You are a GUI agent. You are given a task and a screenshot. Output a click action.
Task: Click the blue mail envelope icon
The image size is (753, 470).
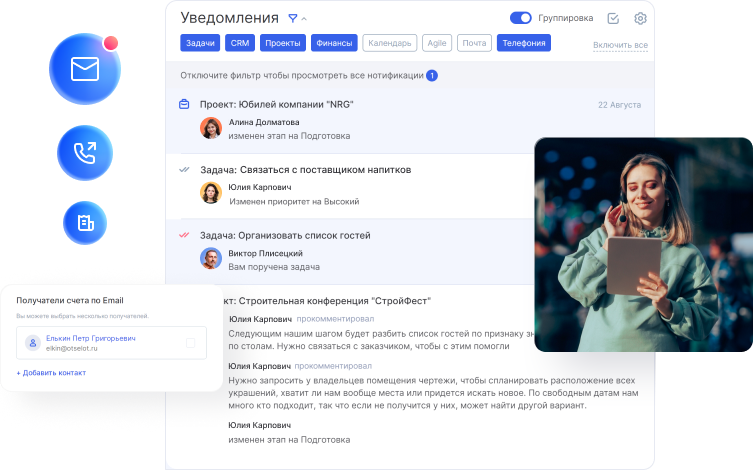tap(85, 69)
